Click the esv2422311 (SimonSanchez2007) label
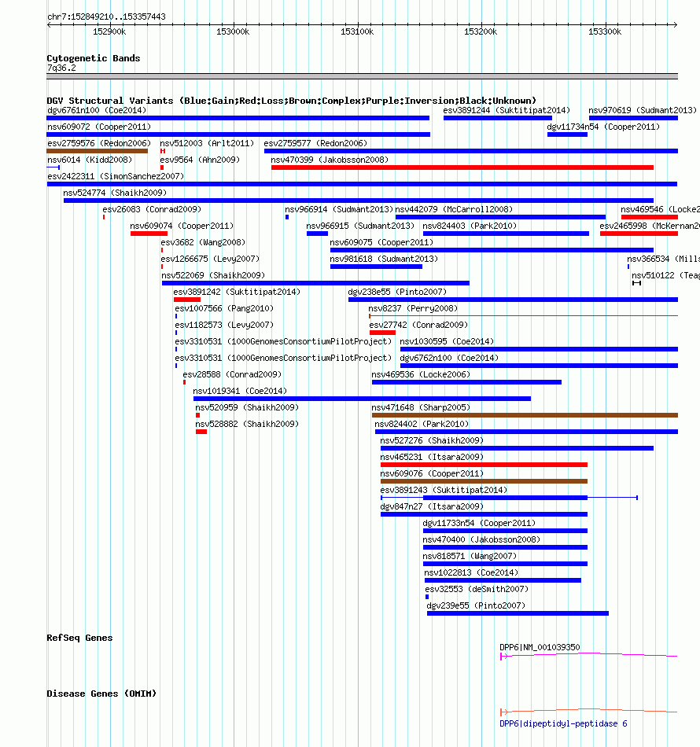 click(116, 176)
